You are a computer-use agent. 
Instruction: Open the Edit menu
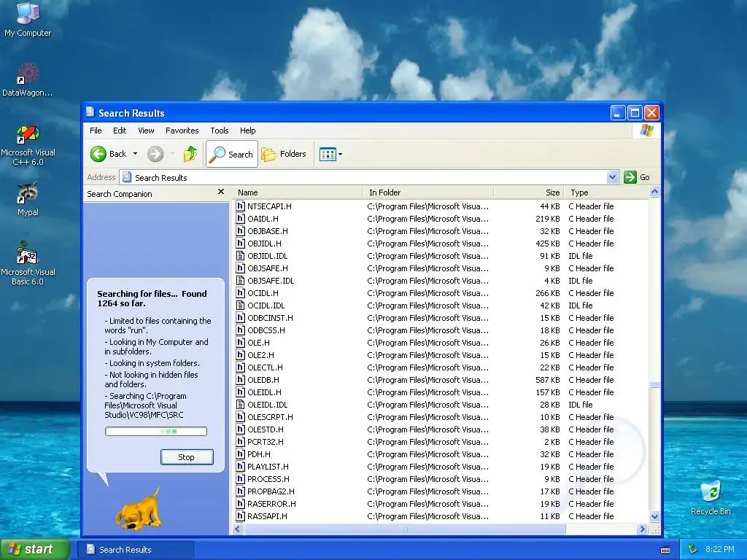[x=120, y=131]
